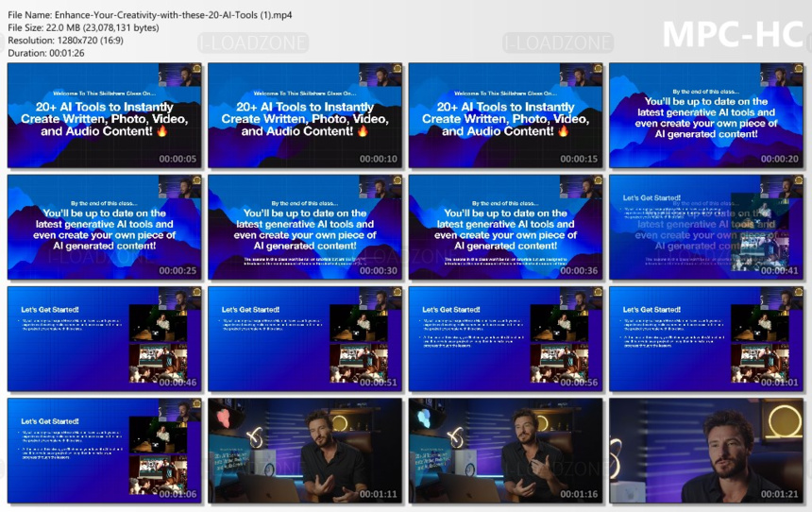Select the presenter frame timestamped 00:01:16

[x=505, y=451]
